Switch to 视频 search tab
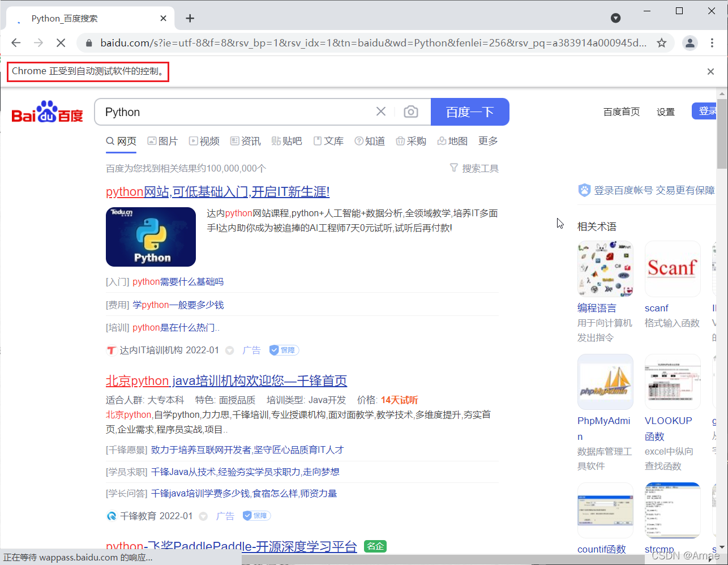 [x=204, y=141]
